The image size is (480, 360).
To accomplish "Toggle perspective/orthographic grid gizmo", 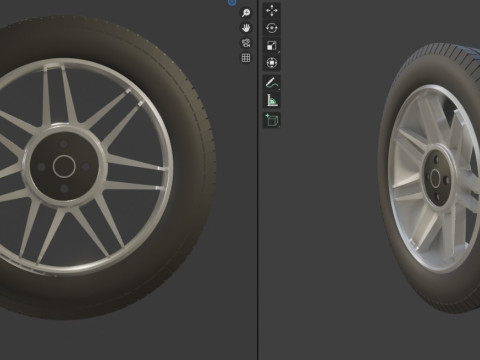I will [x=246, y=58].
